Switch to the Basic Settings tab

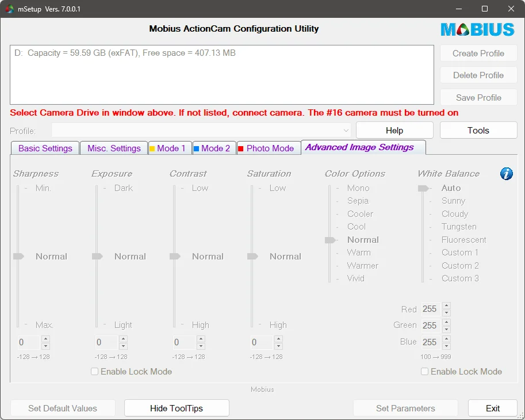[x=45, y=148]
